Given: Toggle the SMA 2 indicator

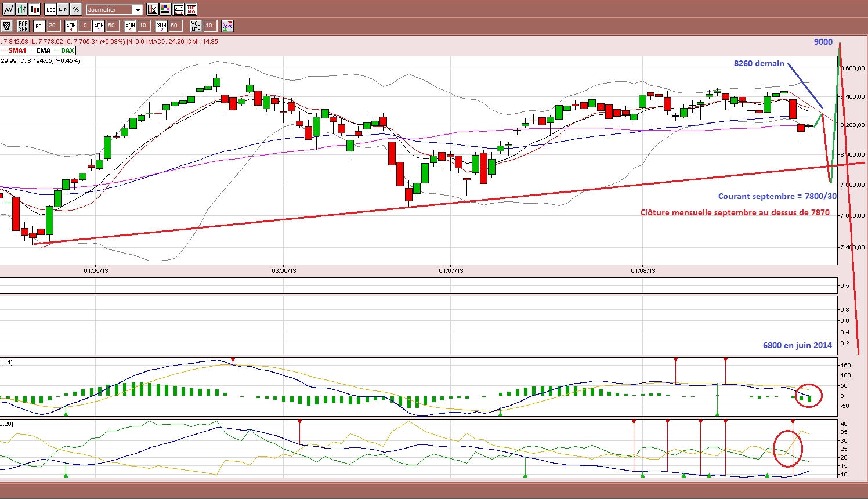Looking at the screenshot, I should pos(161,26).
